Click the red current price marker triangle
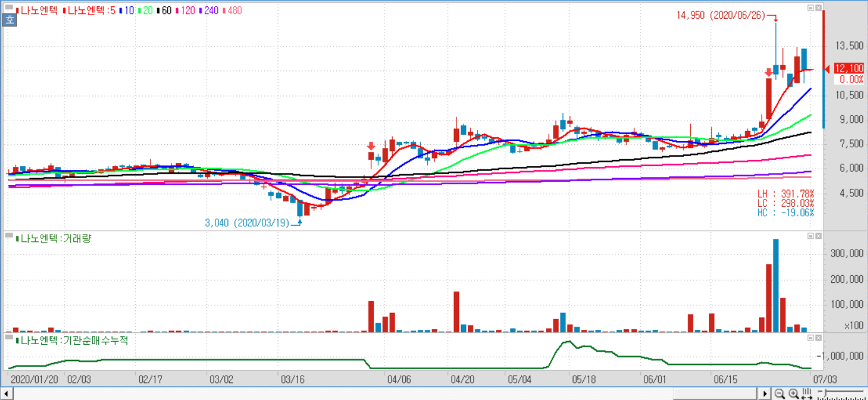This screenshot has height=400, width=868. pos(828,69)
